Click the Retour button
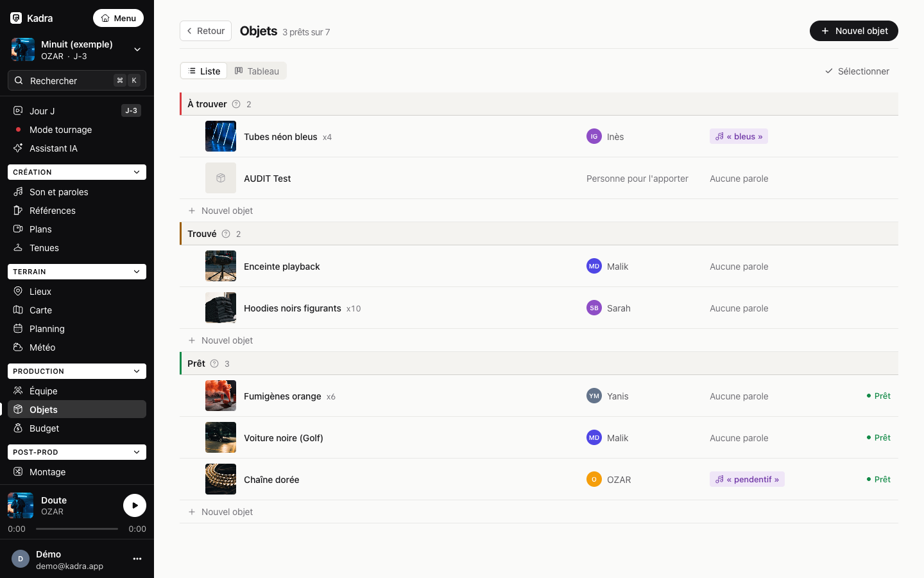 [x=205, y=31]
